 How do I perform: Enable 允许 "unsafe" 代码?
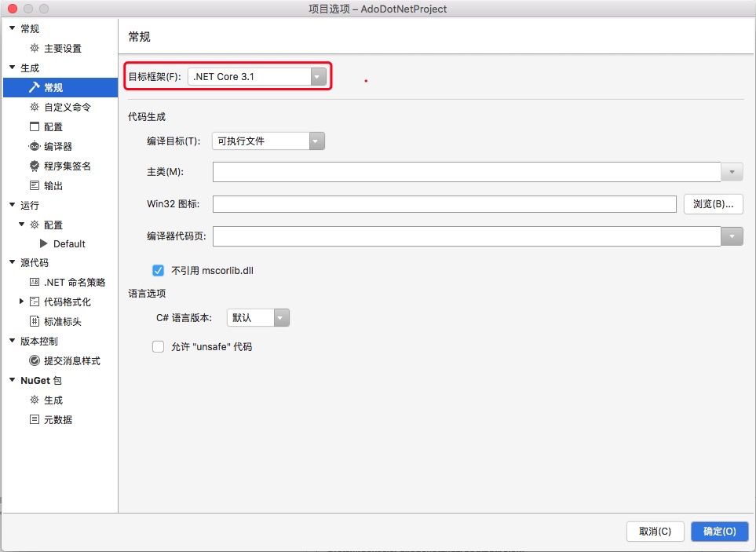click(158, 346)
